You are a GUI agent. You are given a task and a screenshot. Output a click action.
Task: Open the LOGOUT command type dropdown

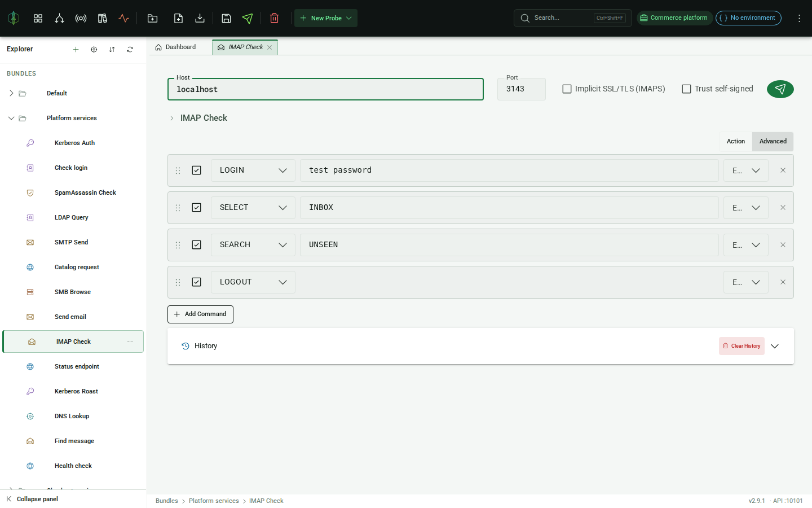pyautogui.click(x=253, y=282)
